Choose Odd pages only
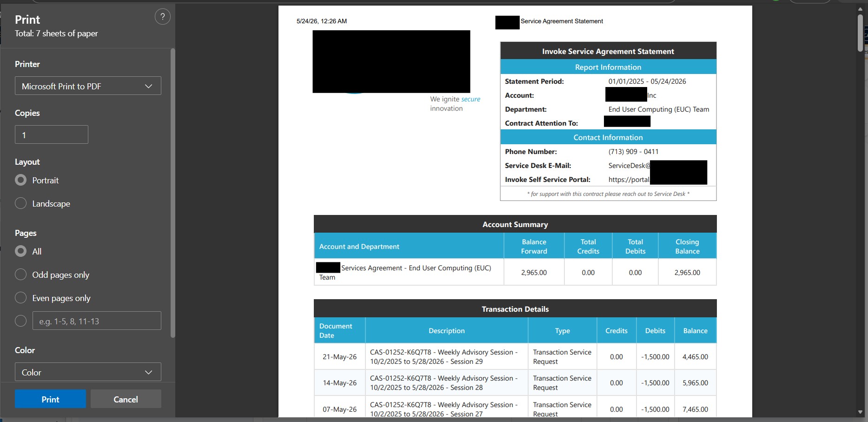 click(x=21, y=275)
